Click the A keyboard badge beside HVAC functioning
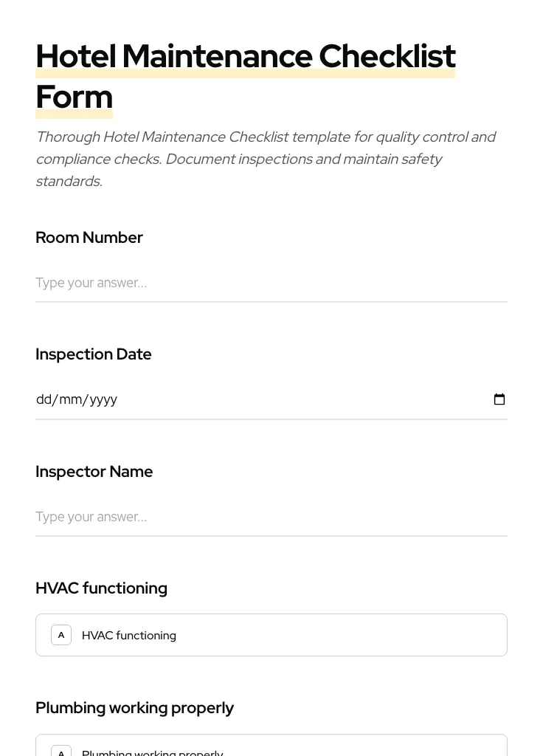 [x=61, y=634]
